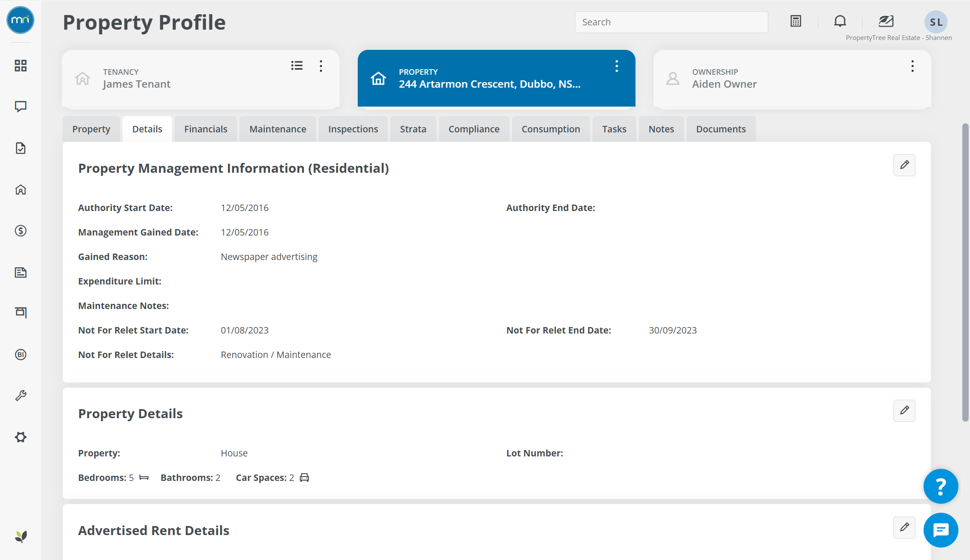This screenshot has width=970, height=560.
Task: Open the SL user avatar menu
Action: (936, 22)
